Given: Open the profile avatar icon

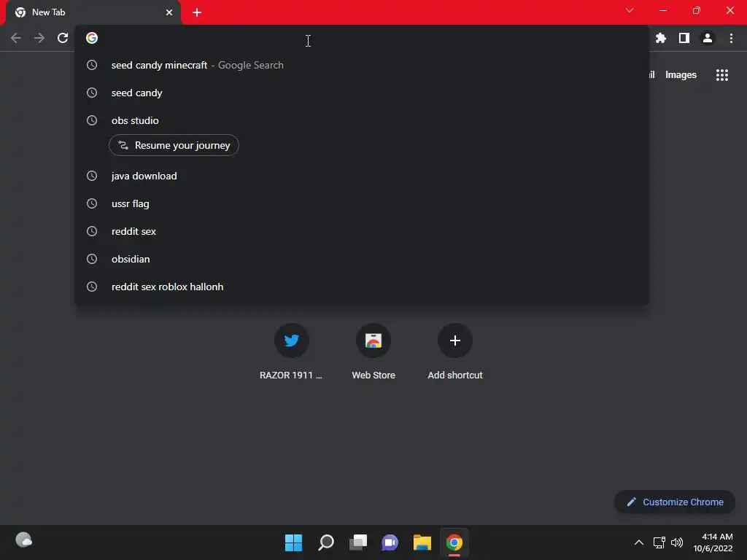Looking at the screenshot, I should tap(708, 38).
